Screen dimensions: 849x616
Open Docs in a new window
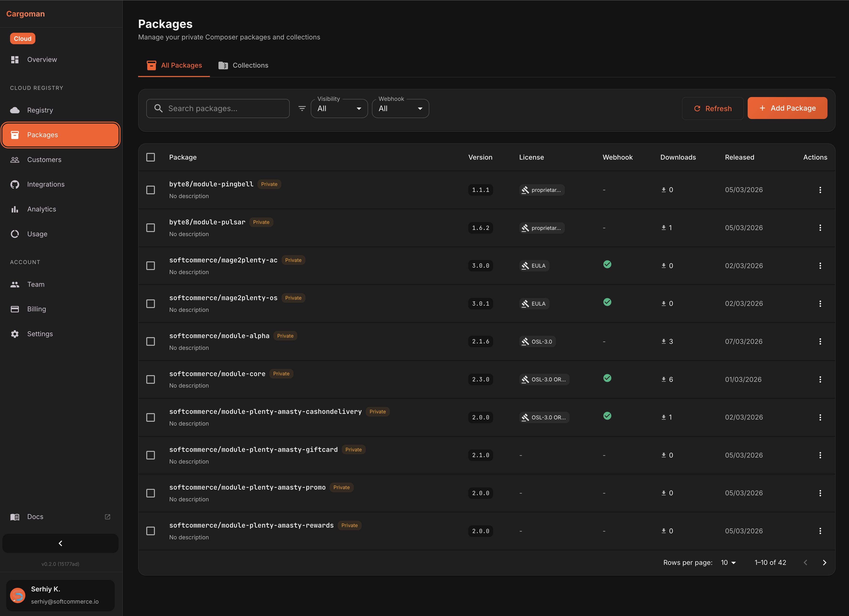[107, 516]
